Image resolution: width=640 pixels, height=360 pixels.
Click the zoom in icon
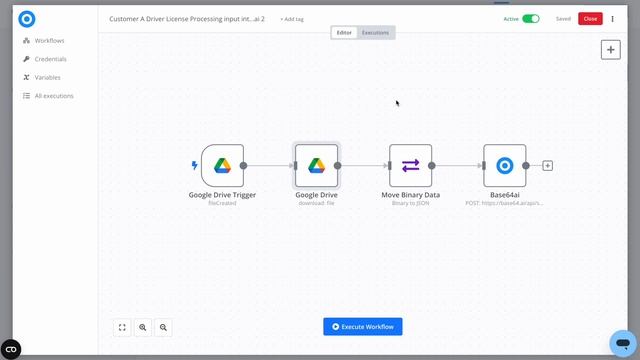(x=142, y=327)
